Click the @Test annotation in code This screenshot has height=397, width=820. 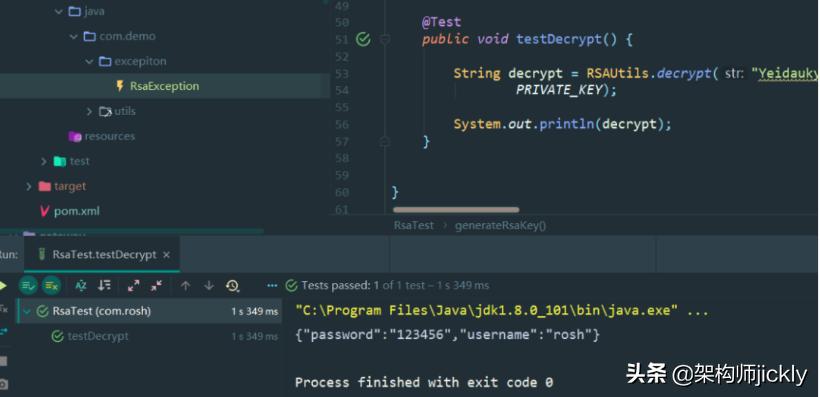(x=441, y=22)
